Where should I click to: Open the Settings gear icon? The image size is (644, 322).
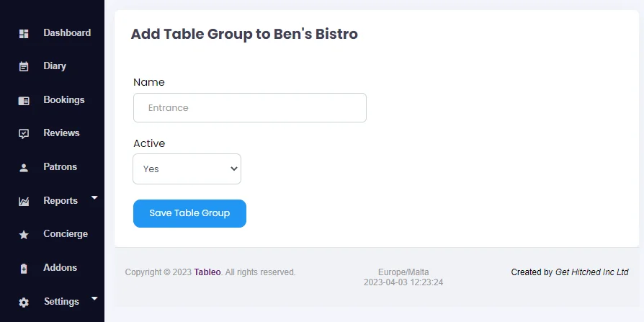24,303
